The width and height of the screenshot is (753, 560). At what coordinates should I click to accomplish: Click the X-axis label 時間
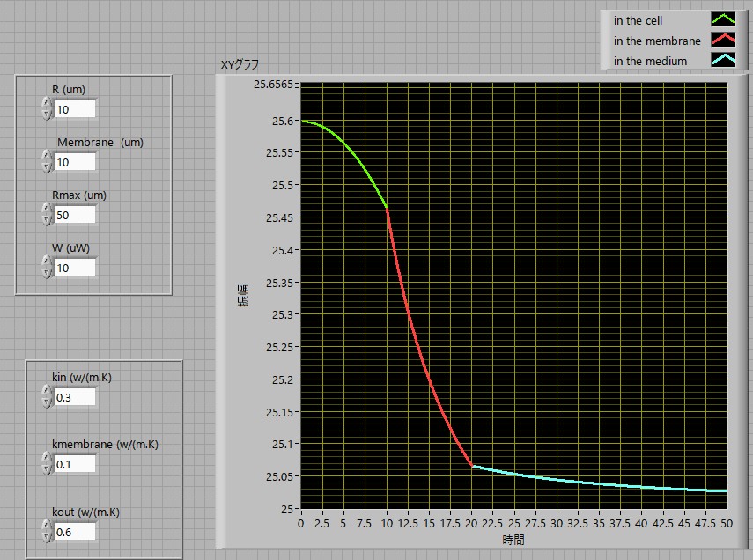[514, 539]
